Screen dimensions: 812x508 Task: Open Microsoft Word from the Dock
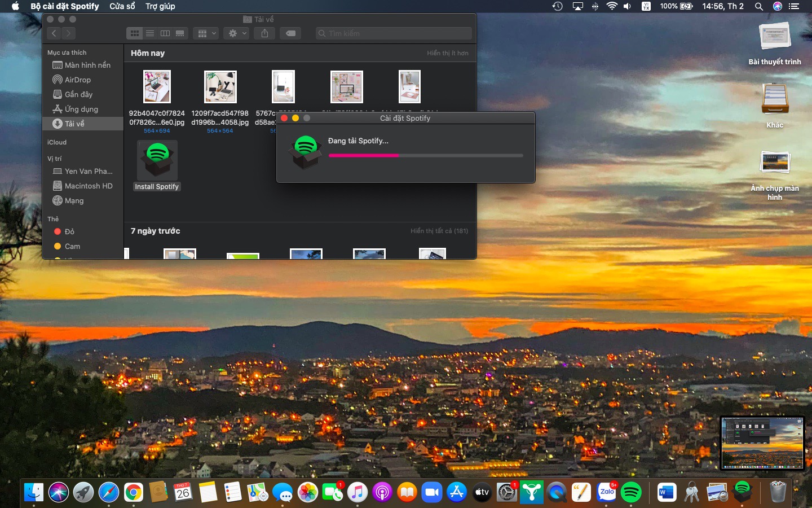click(667, 493)
